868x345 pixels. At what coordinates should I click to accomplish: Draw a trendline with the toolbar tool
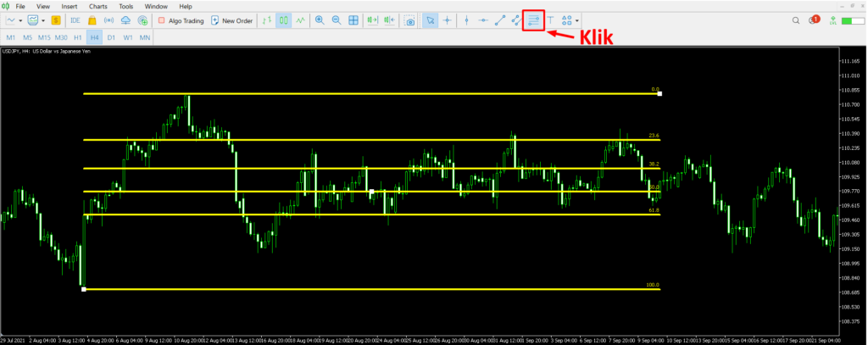coord(499,20)
